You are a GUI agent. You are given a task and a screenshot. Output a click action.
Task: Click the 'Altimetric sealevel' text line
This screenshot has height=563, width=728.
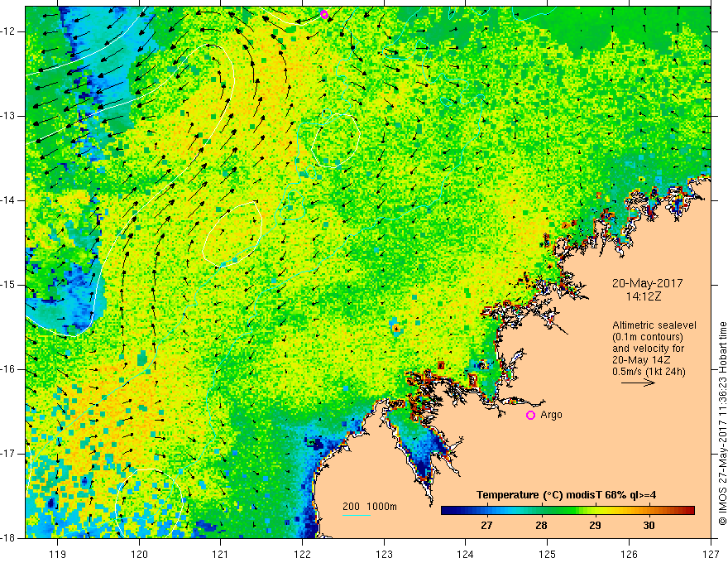654,325
